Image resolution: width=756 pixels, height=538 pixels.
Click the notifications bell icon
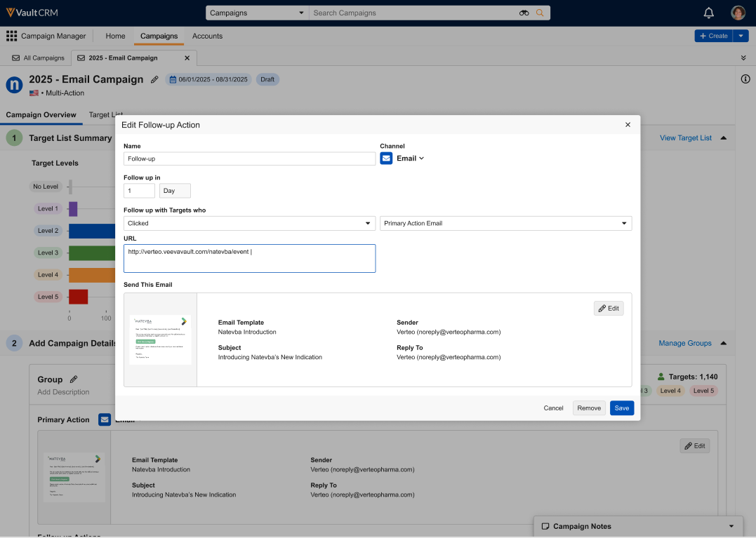point(708,13)
